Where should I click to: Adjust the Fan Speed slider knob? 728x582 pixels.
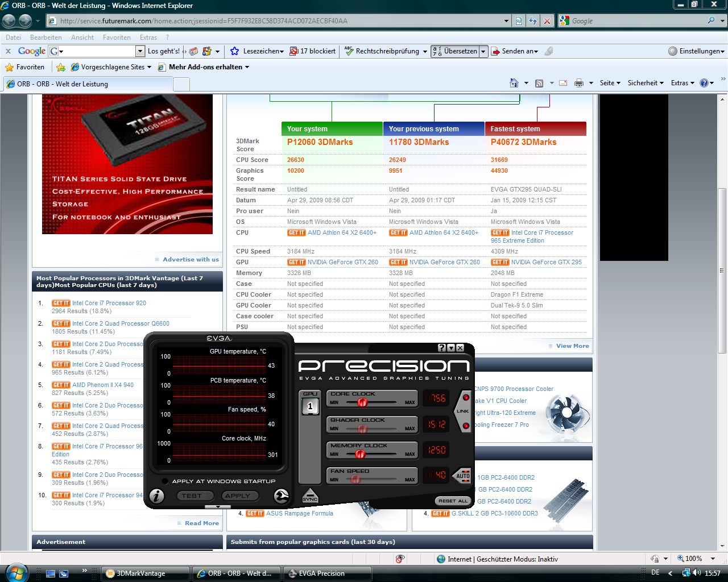click(356, 479)
